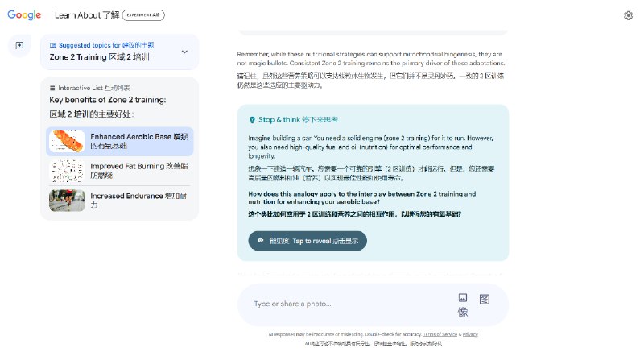
Task: Click Tap to reveal button
Action: (x=308, y=241)
